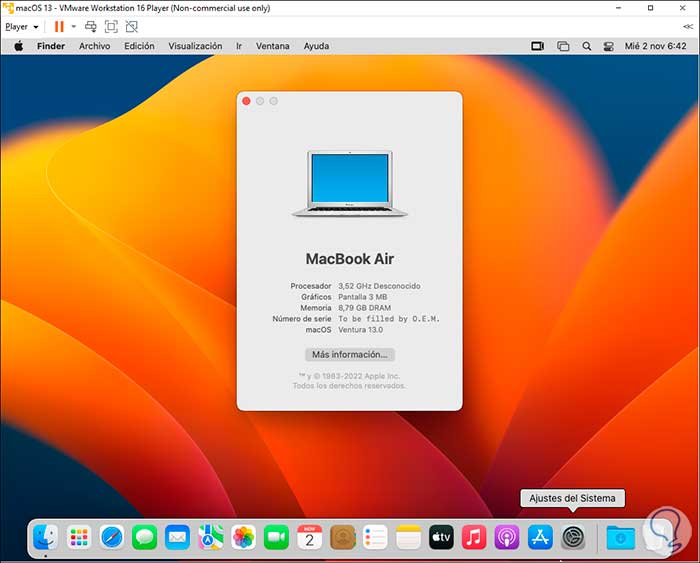Open the Contacts app in Dock

[x=342, y=537]
